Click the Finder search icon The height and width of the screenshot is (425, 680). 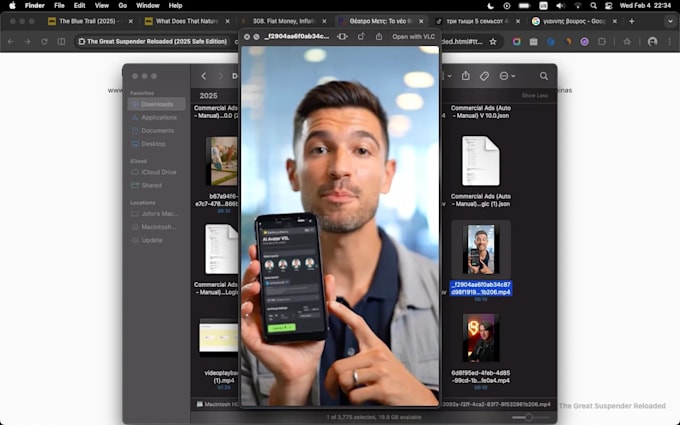(544, 76)
